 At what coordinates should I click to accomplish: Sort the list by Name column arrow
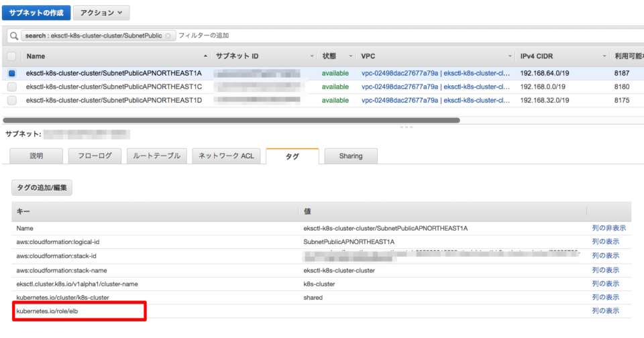(205, 56)
